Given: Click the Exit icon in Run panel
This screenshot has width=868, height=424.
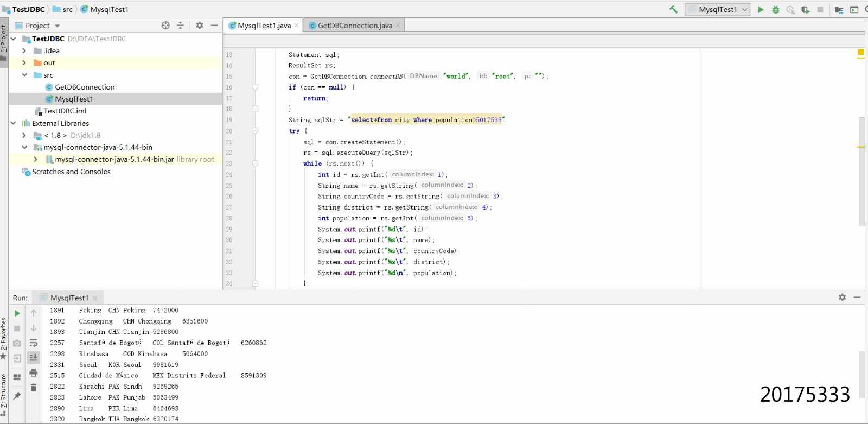Looking at the screenshot, I should coord(17,358).
